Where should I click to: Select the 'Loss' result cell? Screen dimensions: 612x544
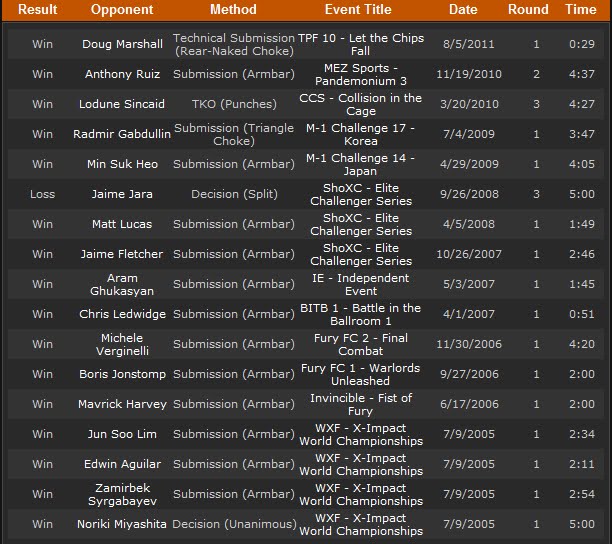[x=43, y=194]
